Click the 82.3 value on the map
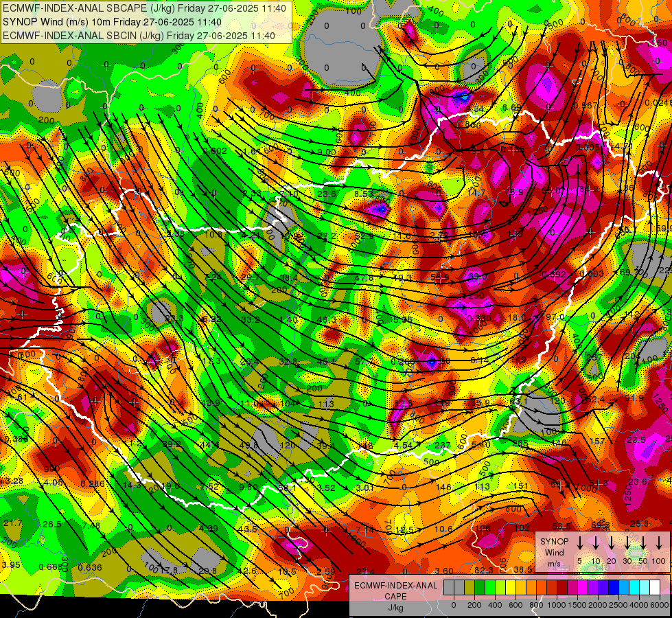 click(x=484, y=570)
